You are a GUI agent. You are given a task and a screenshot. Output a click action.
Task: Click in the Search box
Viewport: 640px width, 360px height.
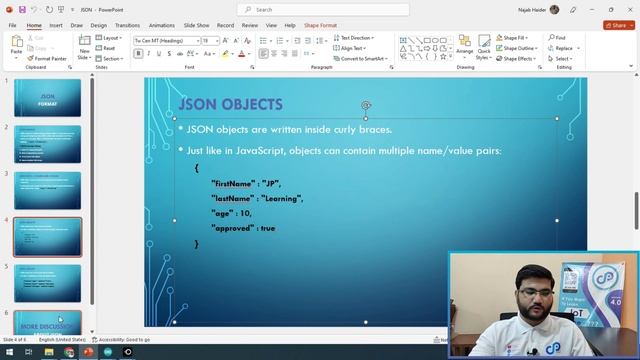pos(323,9)
